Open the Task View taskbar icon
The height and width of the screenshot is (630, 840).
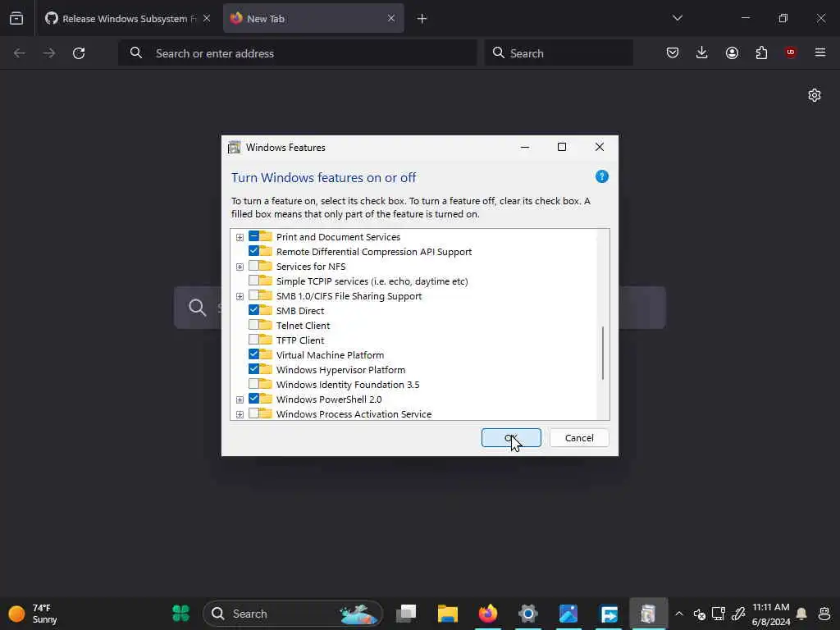[407, 613]
